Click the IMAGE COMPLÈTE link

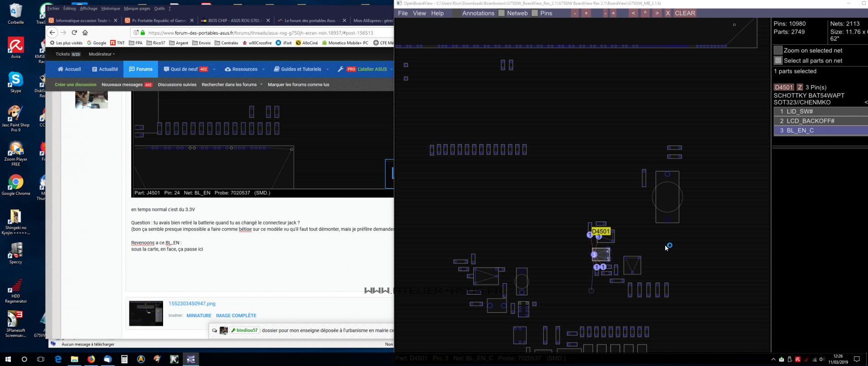(236, 315)
